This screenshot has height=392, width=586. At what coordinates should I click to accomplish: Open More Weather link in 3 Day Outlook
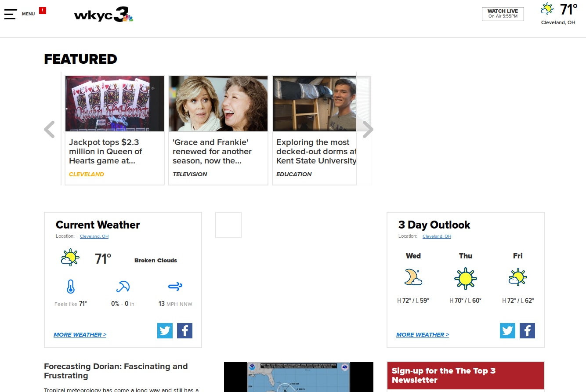click(x=423, y=334)
